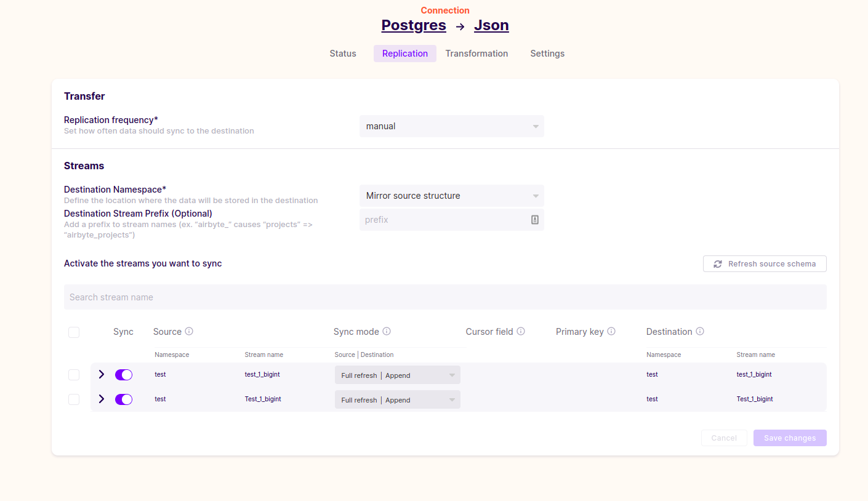Click the Source info icon
868x501 pixels.
point(189,331)
